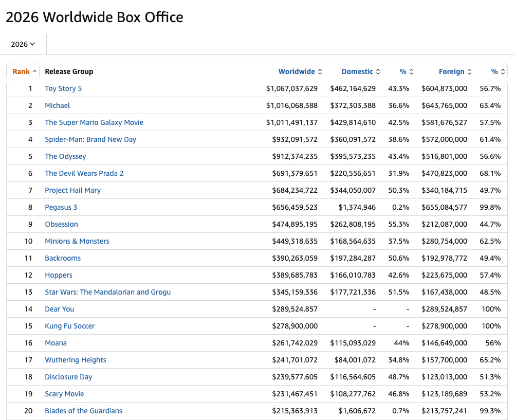
Task: Open Minions & Monsters link
Action: pos(77,241)
